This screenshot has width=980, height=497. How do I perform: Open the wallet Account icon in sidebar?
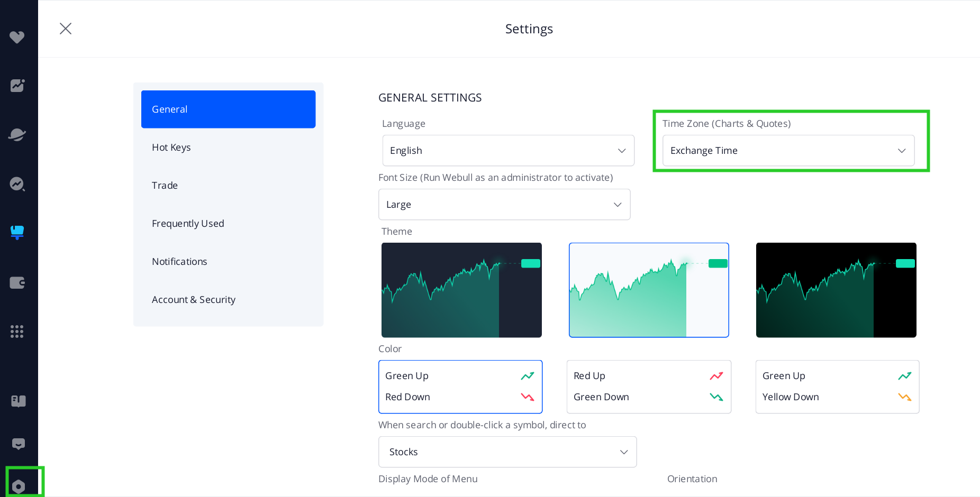(x=17, y=283)
